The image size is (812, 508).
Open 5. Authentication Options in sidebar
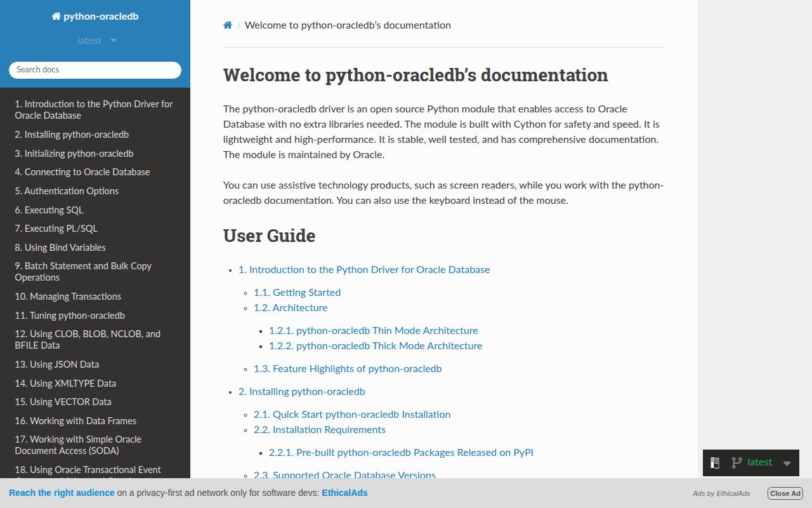(95, 191)
